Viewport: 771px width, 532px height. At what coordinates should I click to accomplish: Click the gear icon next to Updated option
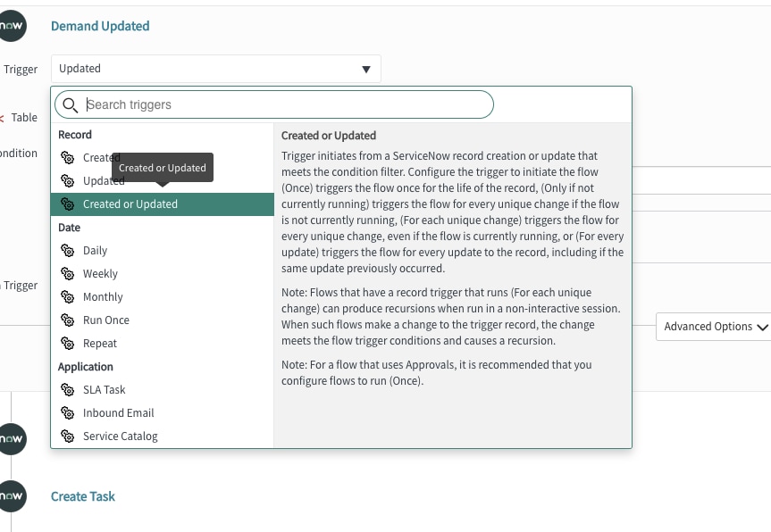tap(67, 181)
